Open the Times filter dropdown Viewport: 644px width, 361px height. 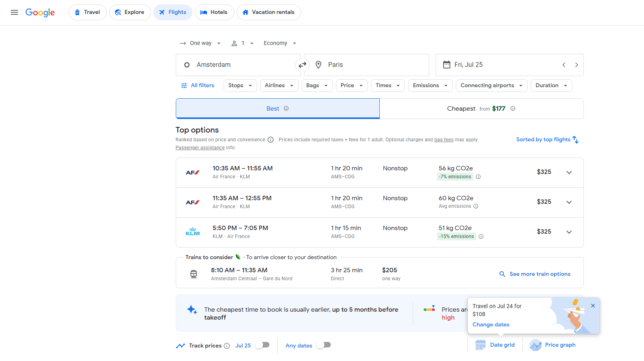click(388, 86)
